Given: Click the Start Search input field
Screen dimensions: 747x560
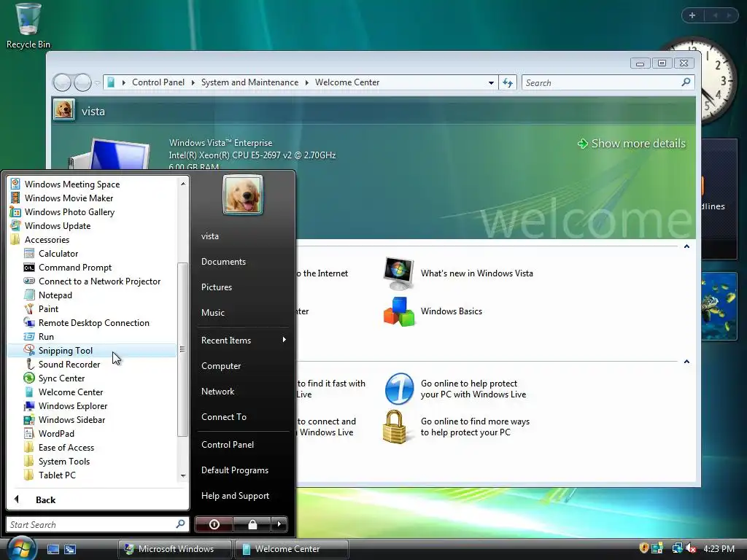Looking at the screenshot, I should [98, 524].
